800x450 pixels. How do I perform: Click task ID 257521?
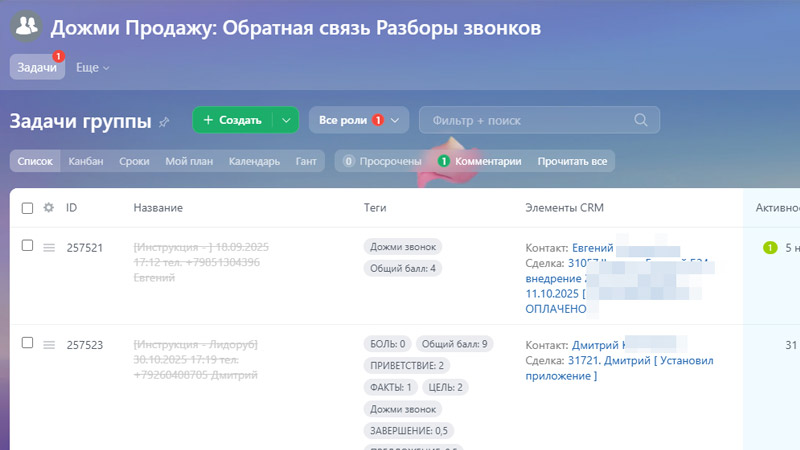[85, 248]
